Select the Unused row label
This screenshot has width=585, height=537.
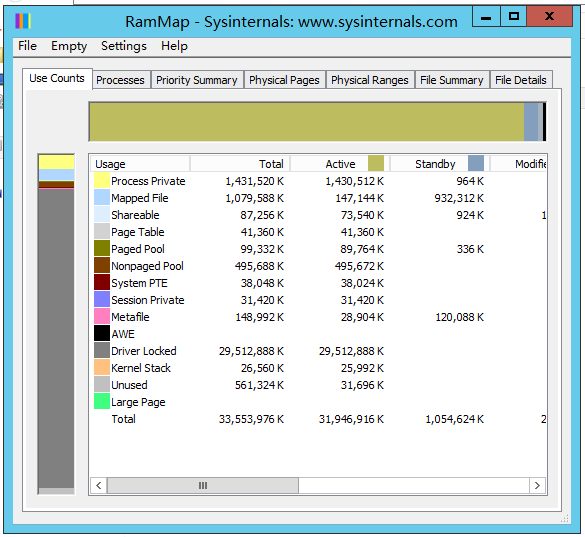pyautogui.click(x=129, y=385)
